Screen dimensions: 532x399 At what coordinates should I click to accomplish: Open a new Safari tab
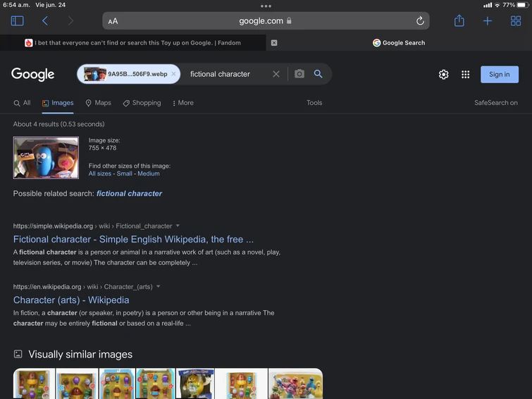(x=487, y=21)
